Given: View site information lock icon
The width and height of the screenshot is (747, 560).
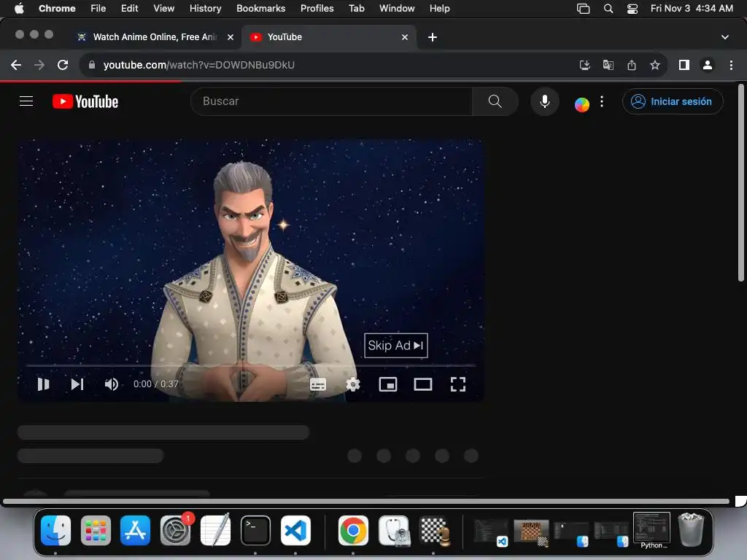Looking at the screenshot, I should coord(92,65).
